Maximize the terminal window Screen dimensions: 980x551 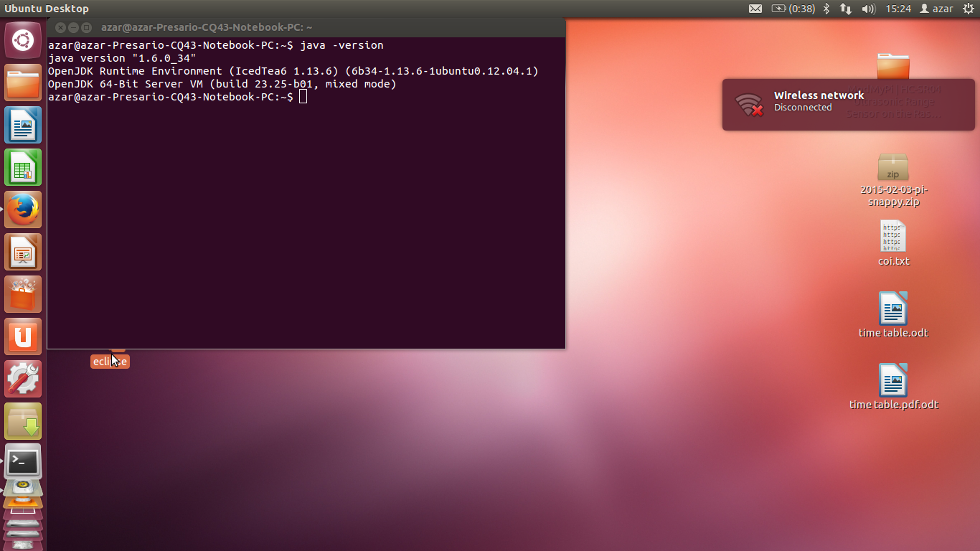[86, 27]
